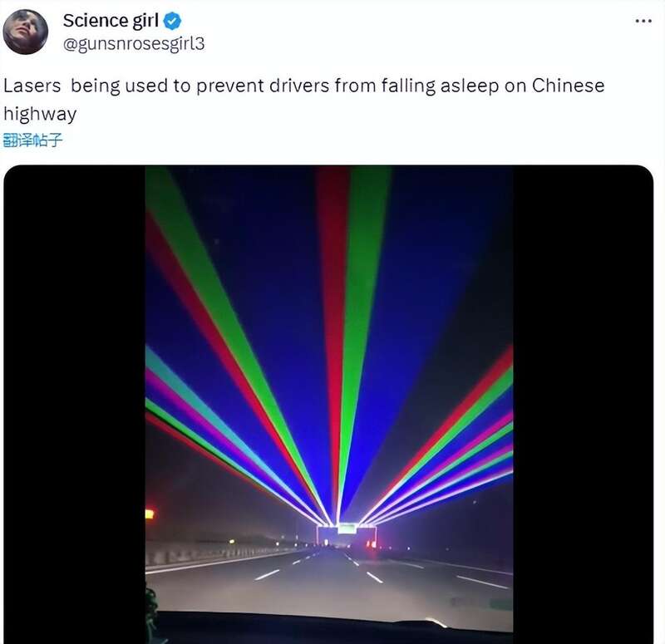
Task: Click the word "highway" in tweet text
Action: click(x=40, y=114)
